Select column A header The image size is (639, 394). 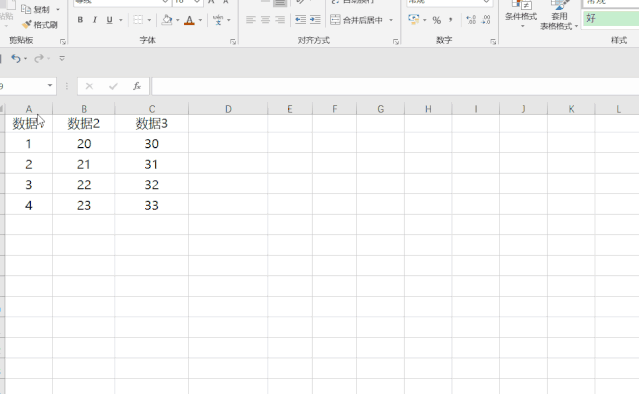click(29, 109)
